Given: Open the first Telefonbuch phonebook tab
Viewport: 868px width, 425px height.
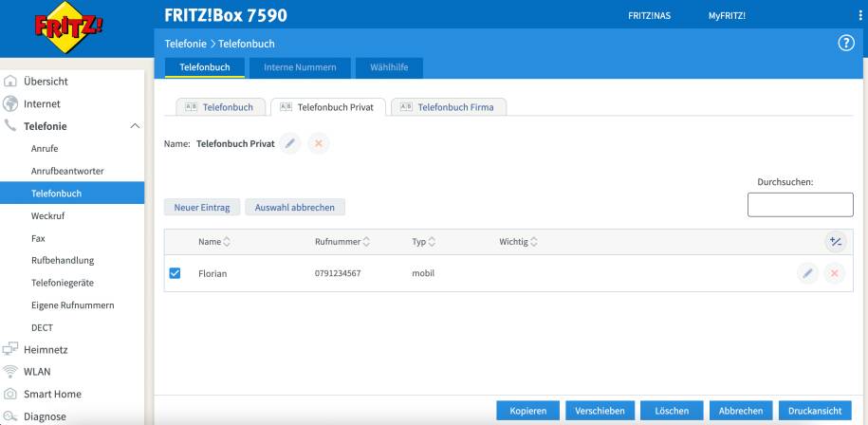Looking at the screenshot, I should [x=221, y=107].
